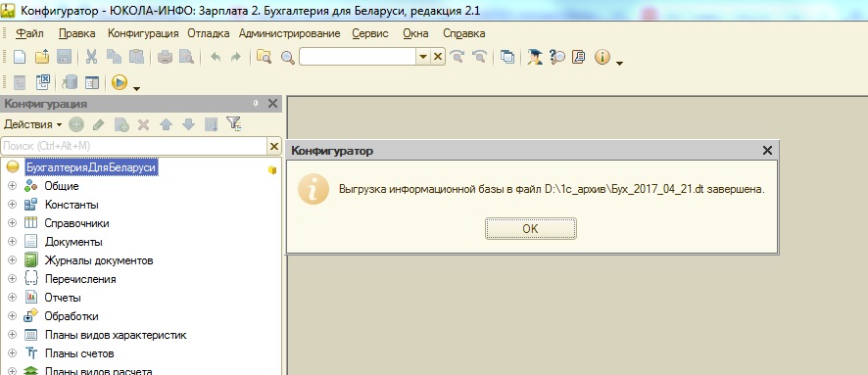Image resolution: width=868 pixels, height=375 pixels.
Task: Click the Save floppy disk icon
Action: [x=65, y=57]
